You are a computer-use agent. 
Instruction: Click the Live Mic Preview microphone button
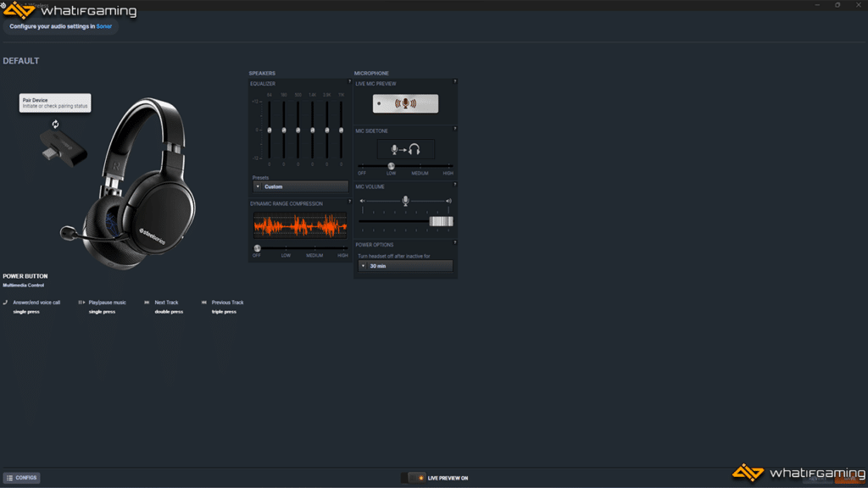405,103
